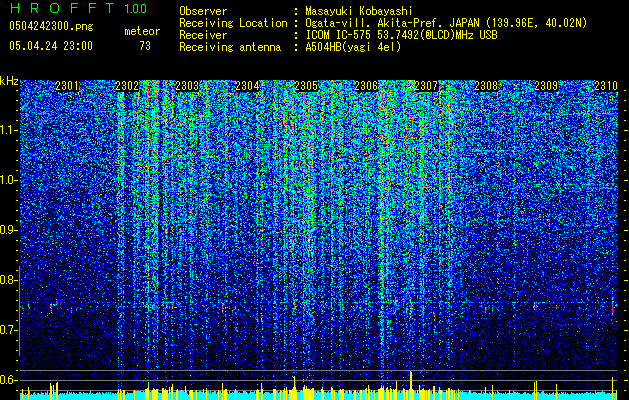
Task: Click the kHz axis unit label
Action: (9, 81)
